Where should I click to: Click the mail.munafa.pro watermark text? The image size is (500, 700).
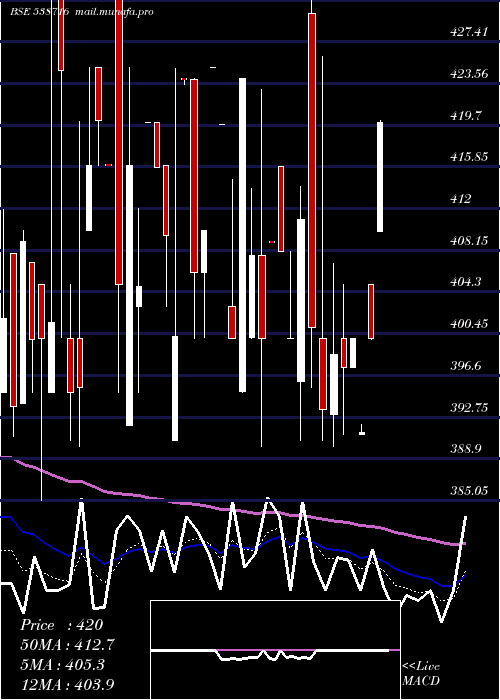click(114, 12)
